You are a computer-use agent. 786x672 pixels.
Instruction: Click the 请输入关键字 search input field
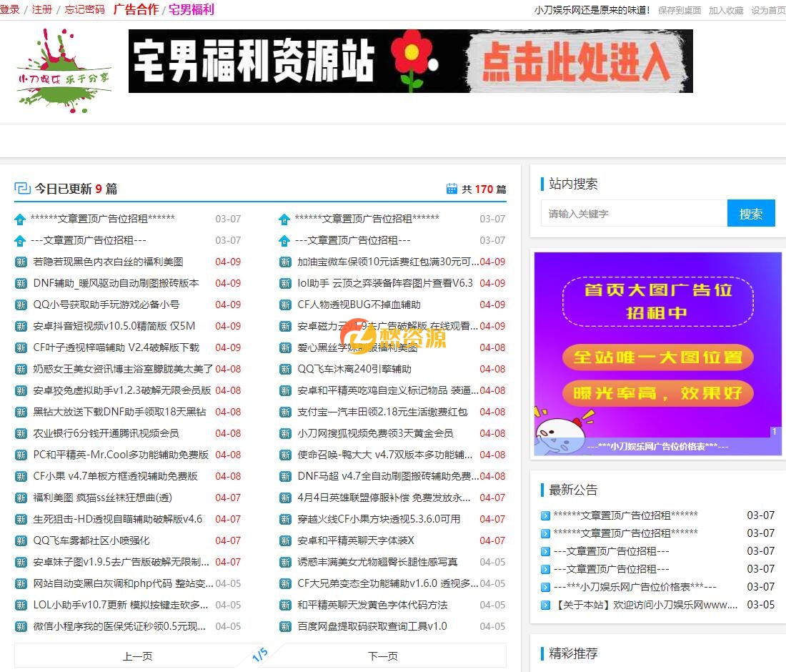[633, 213]
